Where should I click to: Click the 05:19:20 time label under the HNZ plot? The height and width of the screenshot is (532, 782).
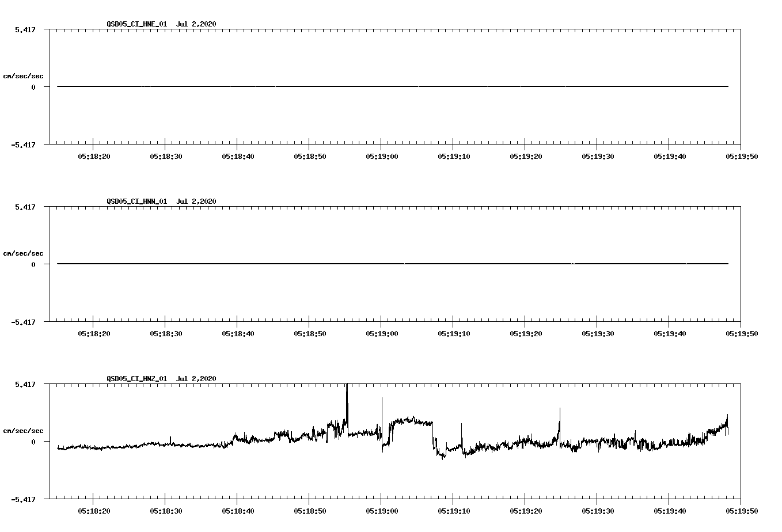(525, 511)
